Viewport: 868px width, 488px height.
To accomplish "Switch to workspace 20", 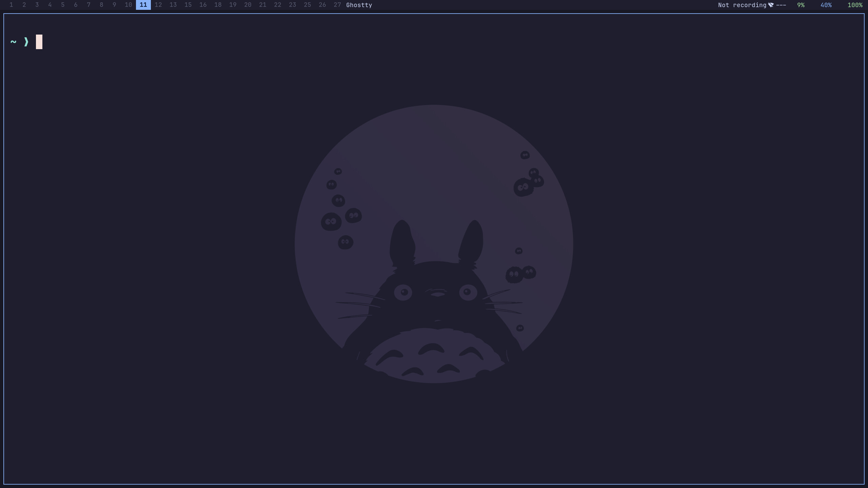I will tap(248, 5).
